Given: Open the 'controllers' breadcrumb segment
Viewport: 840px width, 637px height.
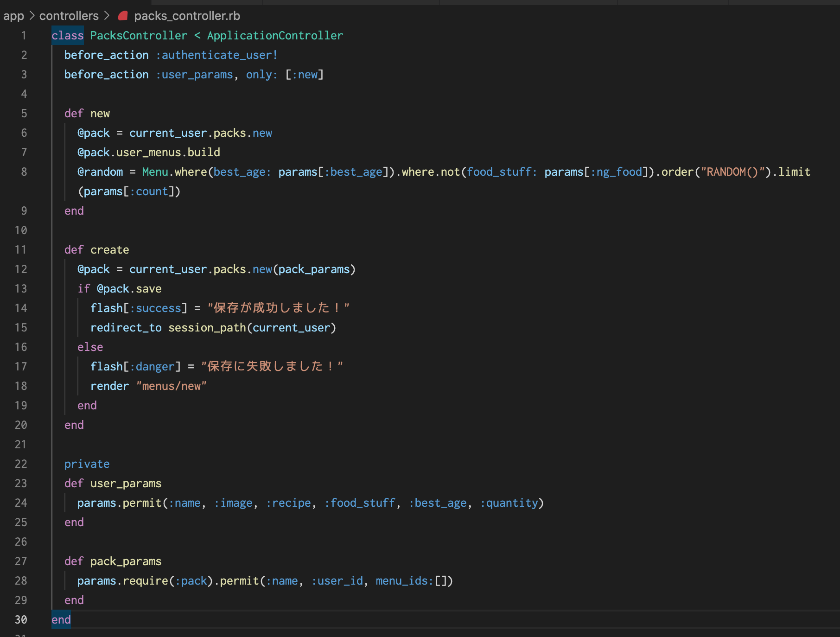Looking at the screenshot, I should pyautogui.click(x=69, y=16).
